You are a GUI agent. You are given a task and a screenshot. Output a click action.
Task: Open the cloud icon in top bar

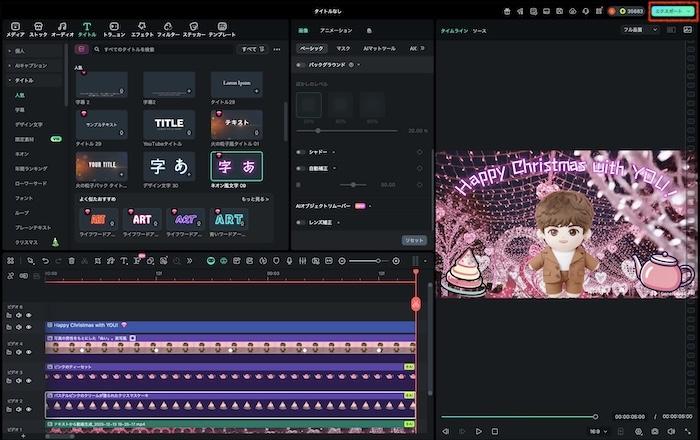[572, 11]
